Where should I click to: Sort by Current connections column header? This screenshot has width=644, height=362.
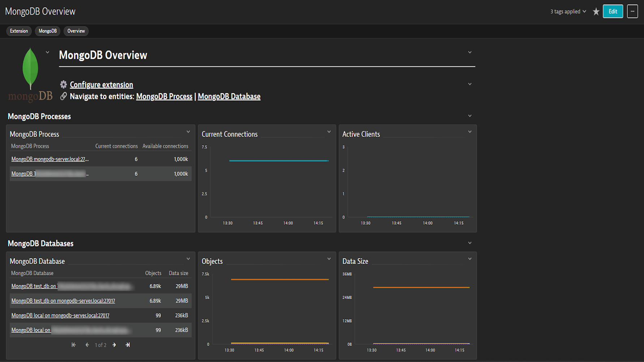tap(116, 146)
